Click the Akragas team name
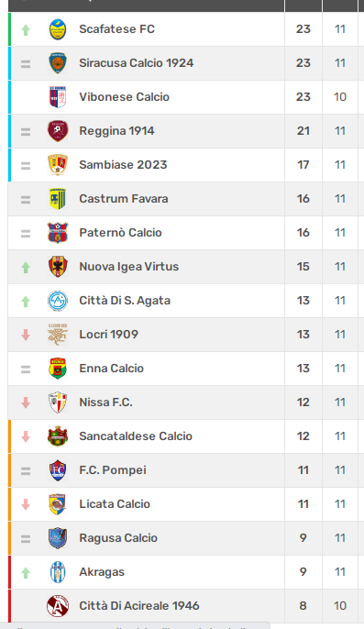This screenshot has height=629, width=364. (x=102, y=572)
